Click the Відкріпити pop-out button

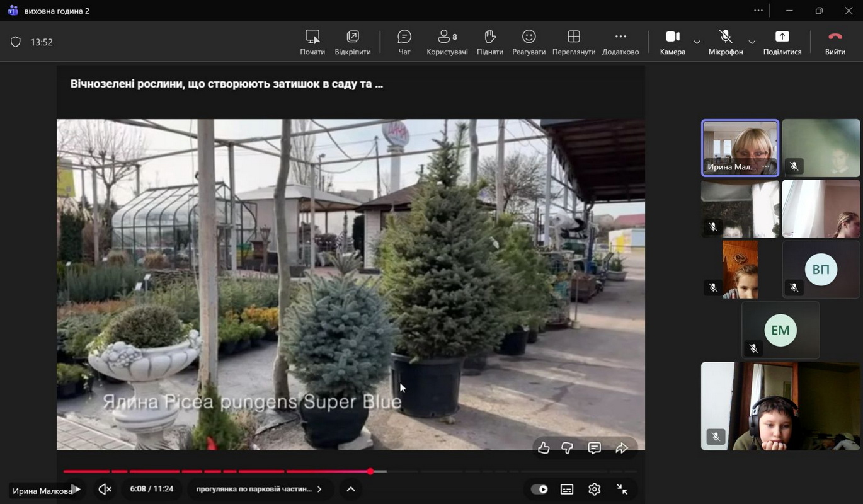pos(352,42)
